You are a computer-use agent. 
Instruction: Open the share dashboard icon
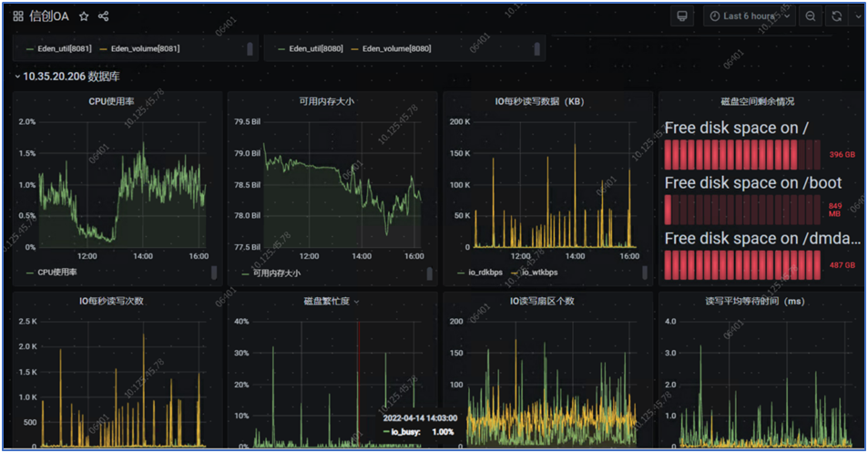(104, 16)
